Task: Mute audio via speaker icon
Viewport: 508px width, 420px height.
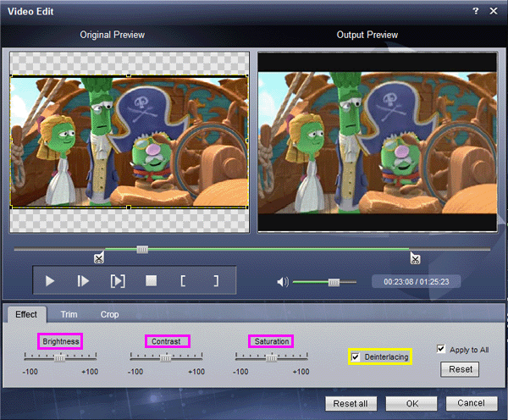Action: click(283, 282)
